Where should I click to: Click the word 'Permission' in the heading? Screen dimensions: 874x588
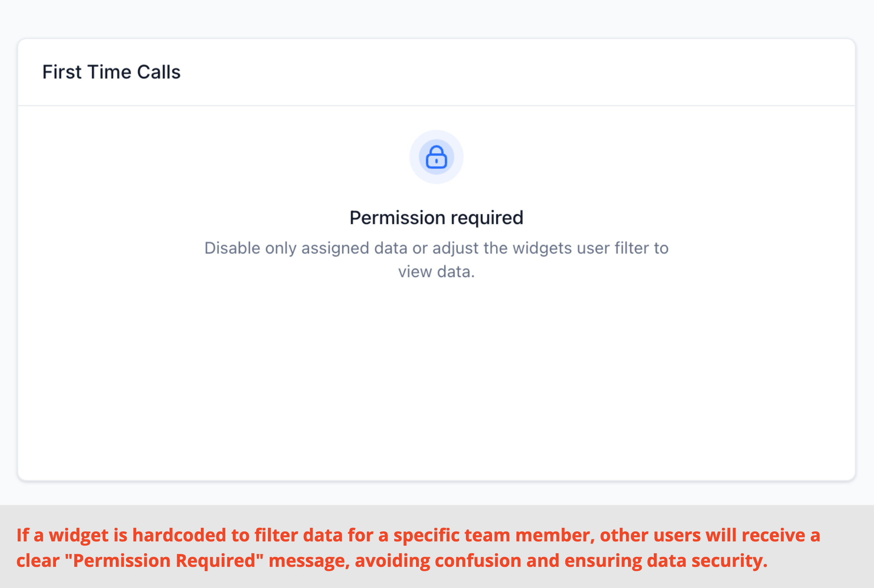[x=397, y=217]
